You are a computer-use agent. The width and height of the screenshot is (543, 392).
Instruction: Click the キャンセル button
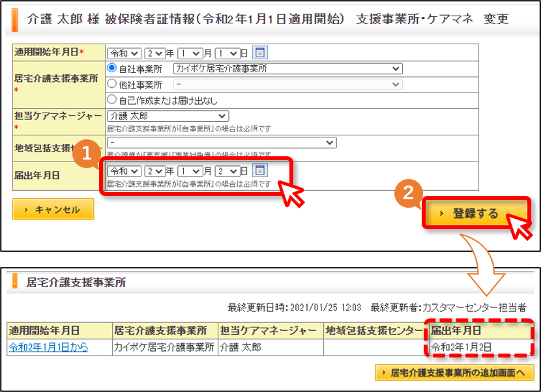coord(53,209)
